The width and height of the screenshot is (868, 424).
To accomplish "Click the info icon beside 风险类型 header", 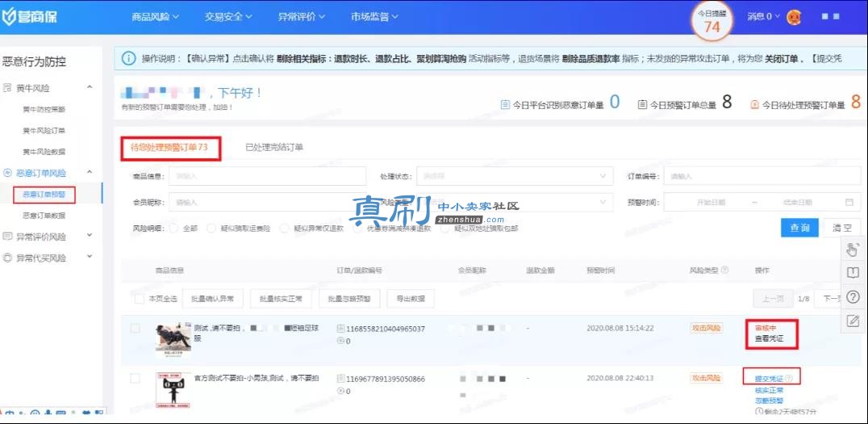I will (724, 271).
